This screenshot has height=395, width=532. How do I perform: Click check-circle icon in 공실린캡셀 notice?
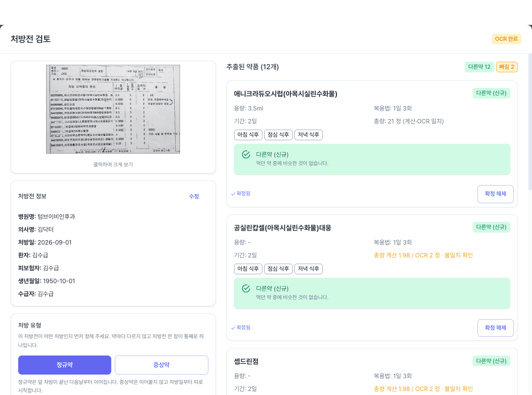[246, 288]
